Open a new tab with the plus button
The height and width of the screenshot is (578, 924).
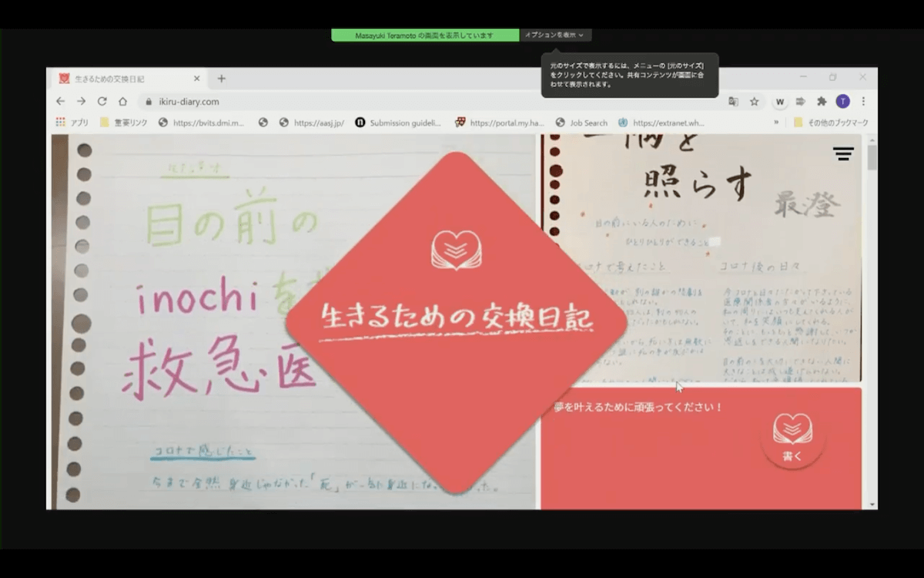click(x=221, y=79)
